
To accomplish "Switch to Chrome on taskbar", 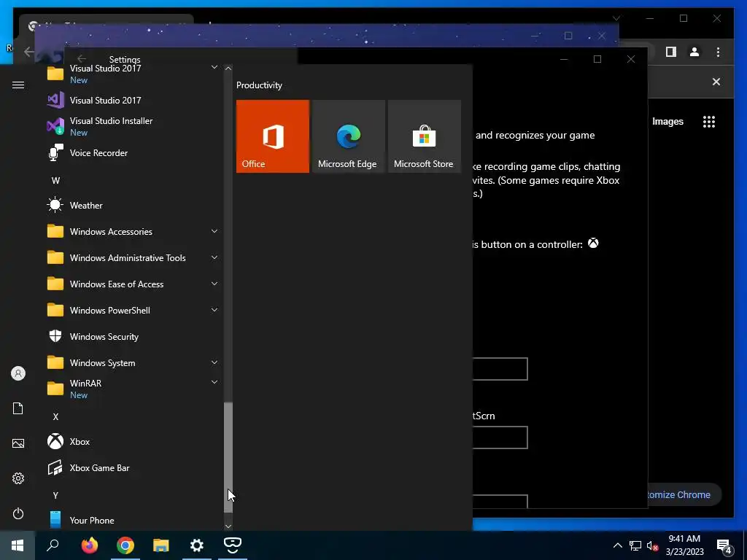I will tap(125, 545).
